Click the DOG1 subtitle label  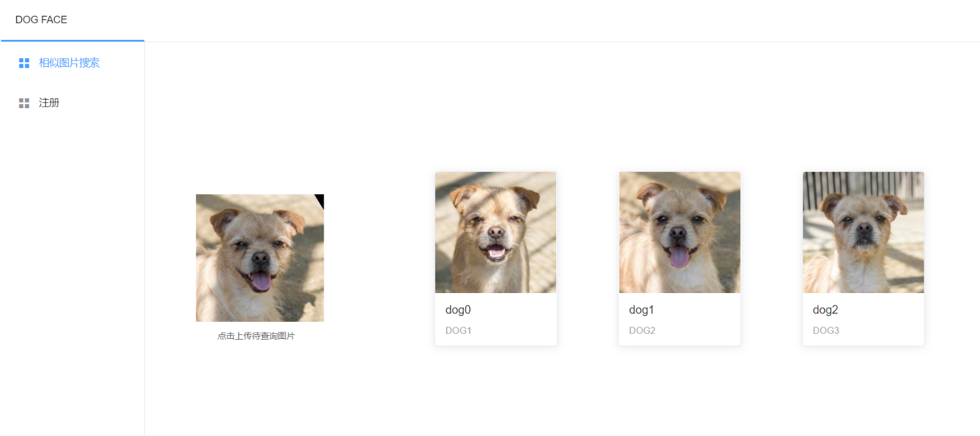tap(459, 330)
